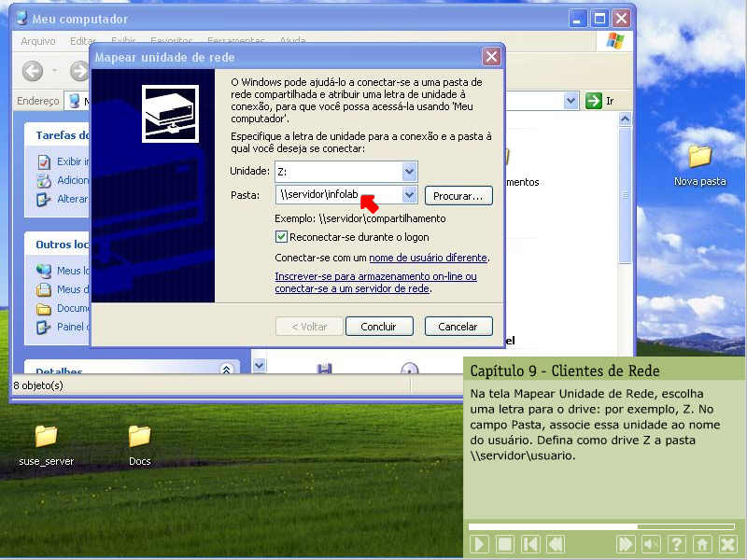This screenshot has width=747, height=560.
Task: Collapse the Detalhes panel chevron
Action: [x=225, y=370]
